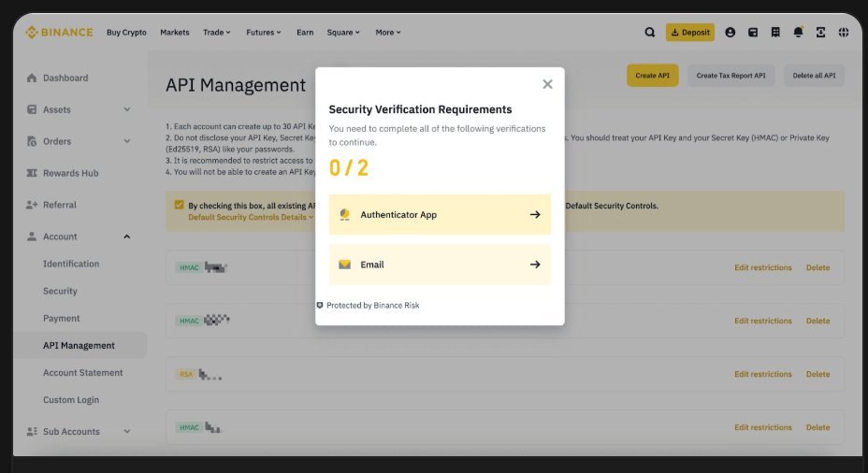
Task: Click the arrow on the Email row
Action: tap(535, 265)
